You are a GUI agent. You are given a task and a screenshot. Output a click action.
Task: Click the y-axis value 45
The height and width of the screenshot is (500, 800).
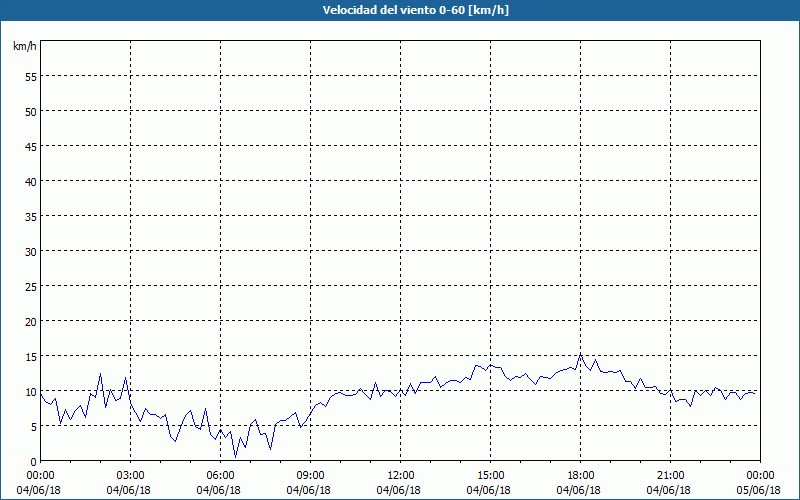click(31, 146)
